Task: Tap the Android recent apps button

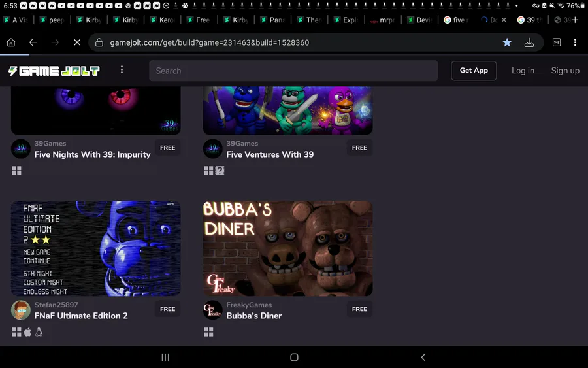Action: pyautogui.click(x=165, y=357)
